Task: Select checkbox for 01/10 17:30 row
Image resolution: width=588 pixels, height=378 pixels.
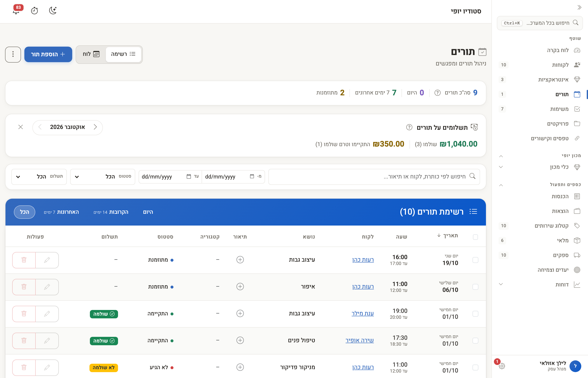Action: pos(475,340)
